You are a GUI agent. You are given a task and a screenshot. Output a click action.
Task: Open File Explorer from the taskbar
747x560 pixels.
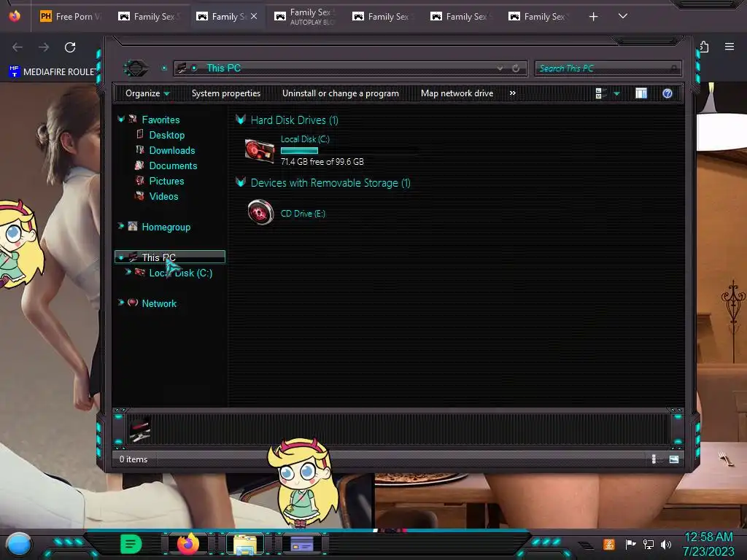click(x=245, y=544)
